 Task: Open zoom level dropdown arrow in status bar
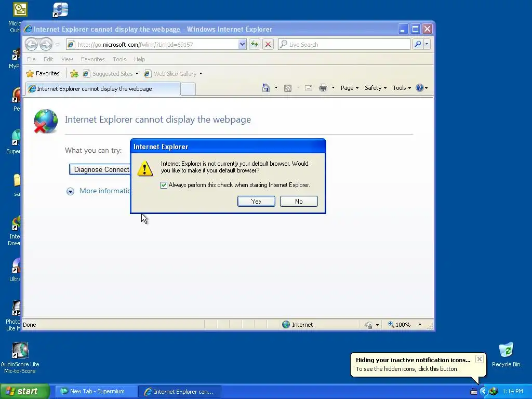tap(420, 325)
